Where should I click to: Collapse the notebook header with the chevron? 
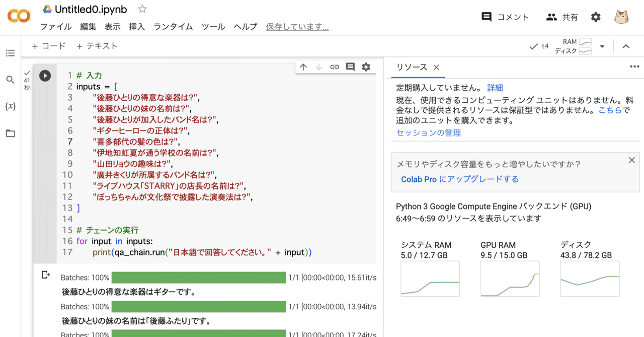627,46
